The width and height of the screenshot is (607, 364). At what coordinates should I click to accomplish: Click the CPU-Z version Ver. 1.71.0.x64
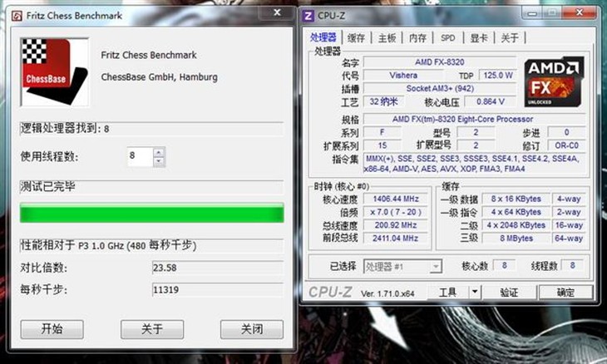(x=387, y=293)
